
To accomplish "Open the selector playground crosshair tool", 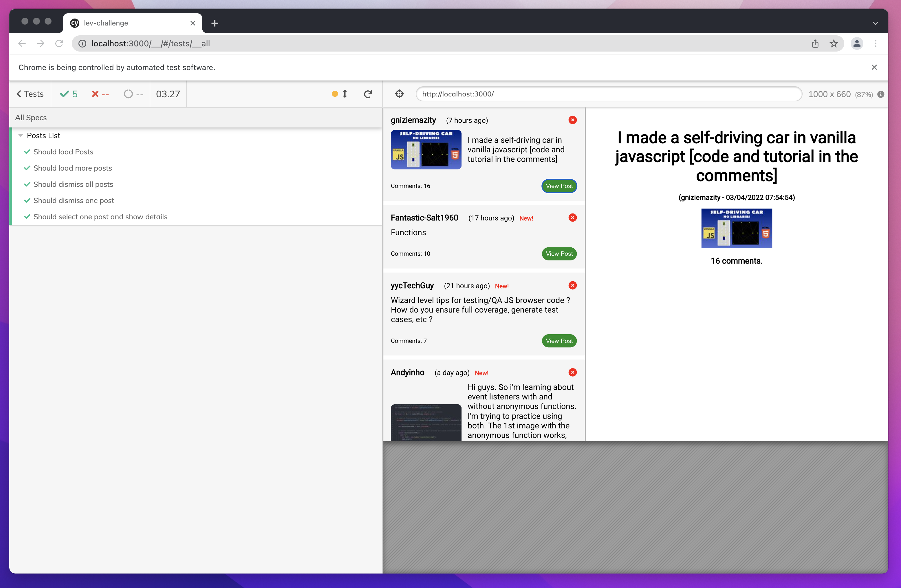I will coord(399,94).
